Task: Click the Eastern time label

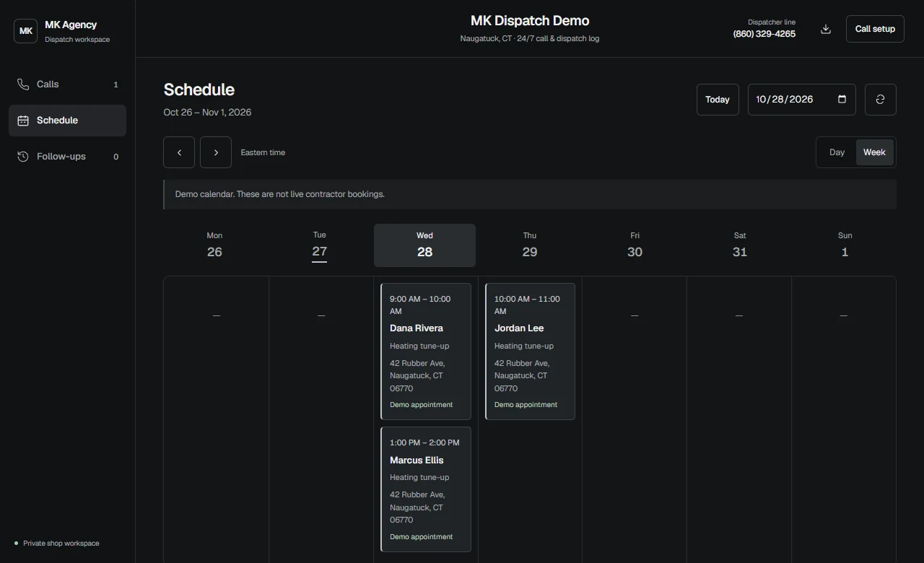Action: coord(263,152)
